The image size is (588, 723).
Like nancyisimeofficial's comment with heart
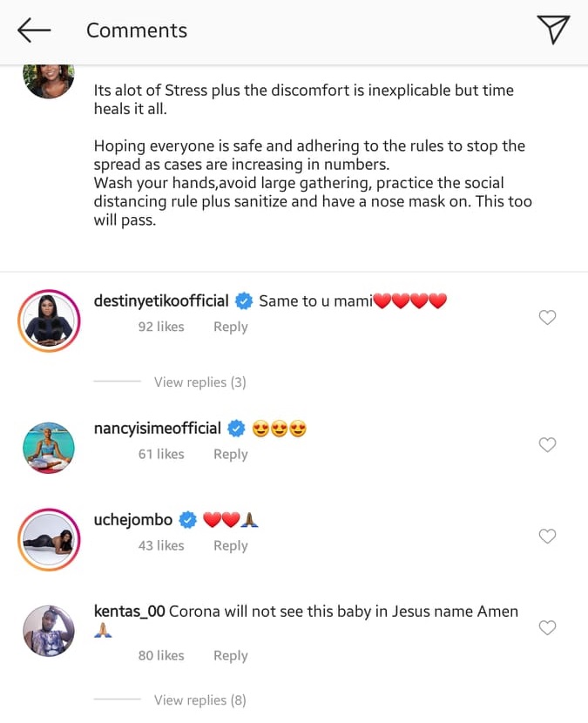tap(547, 445)
